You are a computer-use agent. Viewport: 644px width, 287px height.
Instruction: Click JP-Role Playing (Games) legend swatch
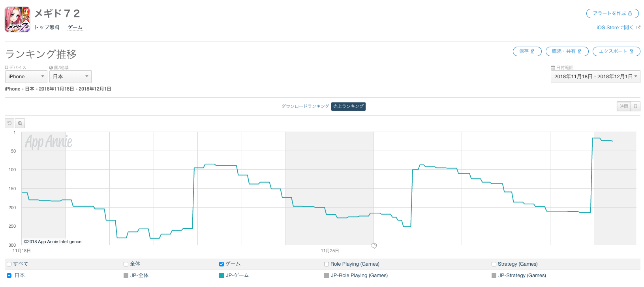(327, 276)
